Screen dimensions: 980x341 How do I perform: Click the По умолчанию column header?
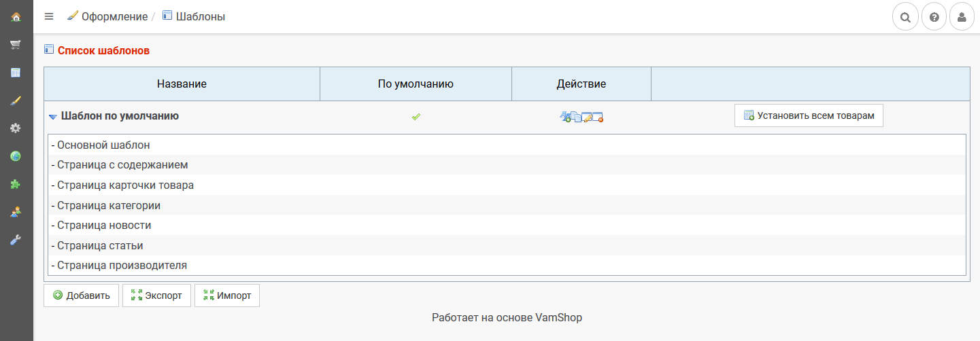416,84
